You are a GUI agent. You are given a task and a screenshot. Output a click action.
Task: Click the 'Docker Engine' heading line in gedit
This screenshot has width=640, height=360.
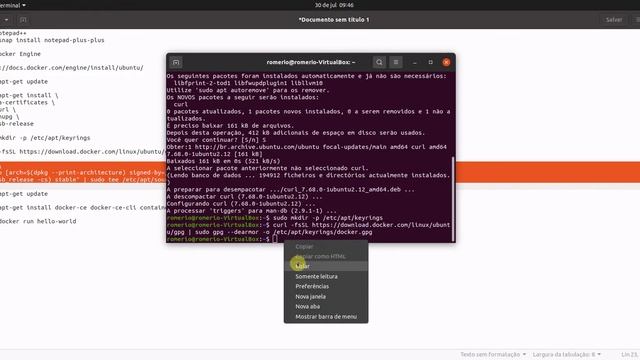pyautogui.click(x=20, y=54)
